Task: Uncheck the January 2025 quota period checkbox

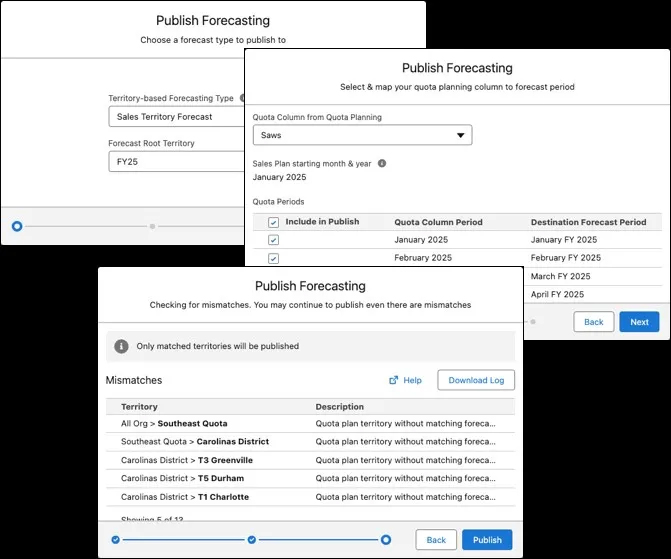Action: (x=273, y=240)
